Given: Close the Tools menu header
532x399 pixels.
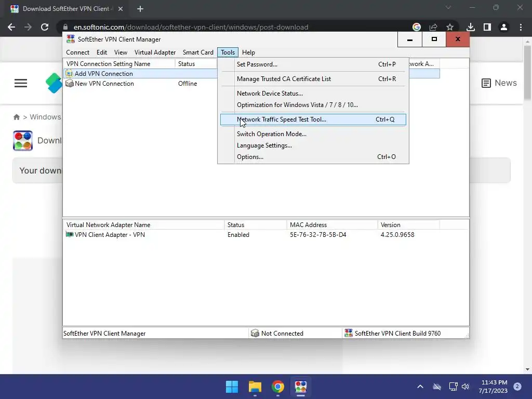Looking at the screenshot, I should (x=228, y=52).
